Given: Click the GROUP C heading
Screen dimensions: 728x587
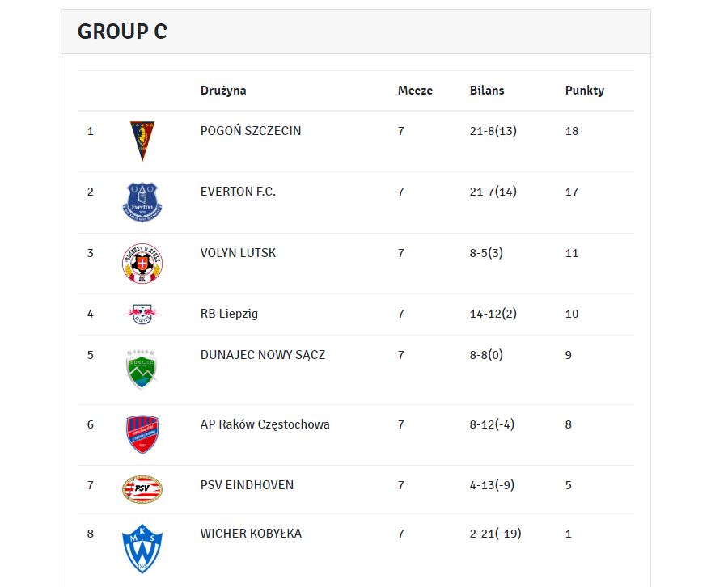Looking at the screenshot, I should pyautogui.click(x=122, y=32).
